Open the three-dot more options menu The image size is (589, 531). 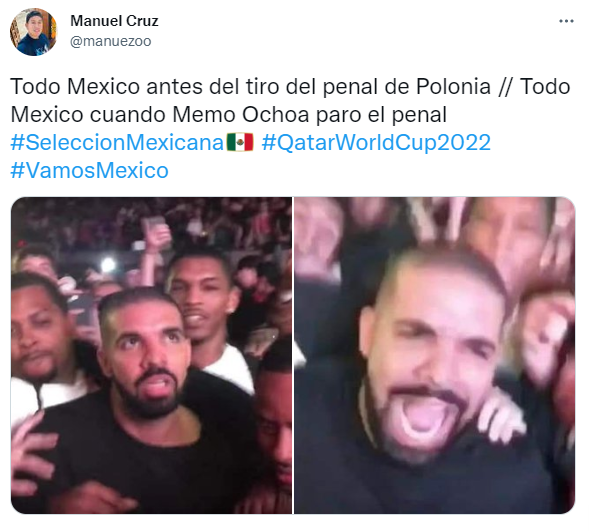coord(566,21)
